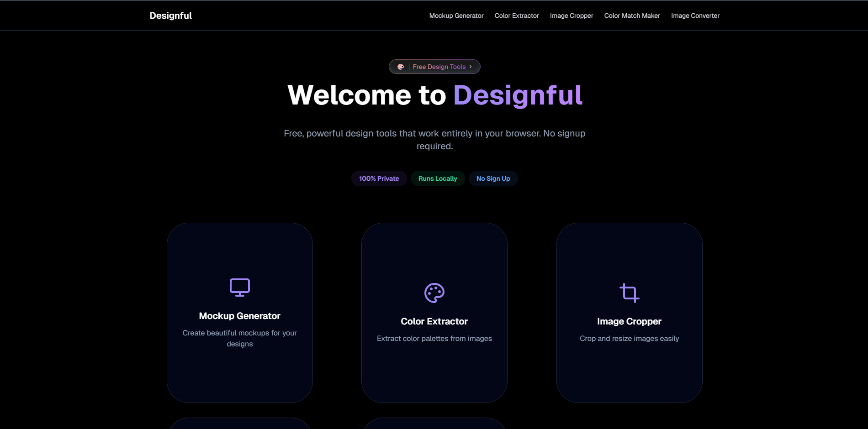Open Color Match Maker in the header

point(632,16)
